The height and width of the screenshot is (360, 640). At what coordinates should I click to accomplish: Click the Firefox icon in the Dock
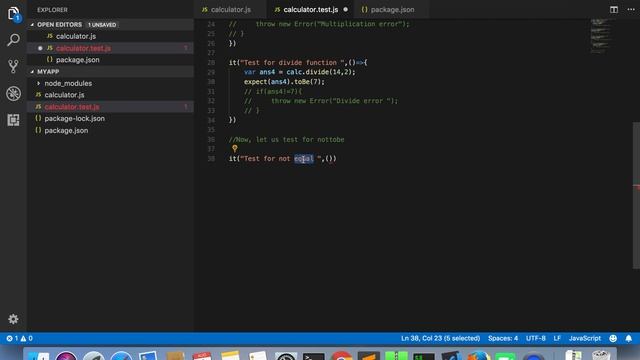point(478,356)
